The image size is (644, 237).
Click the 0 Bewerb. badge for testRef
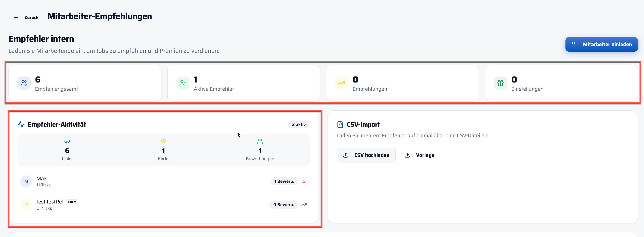coord(284,205)
